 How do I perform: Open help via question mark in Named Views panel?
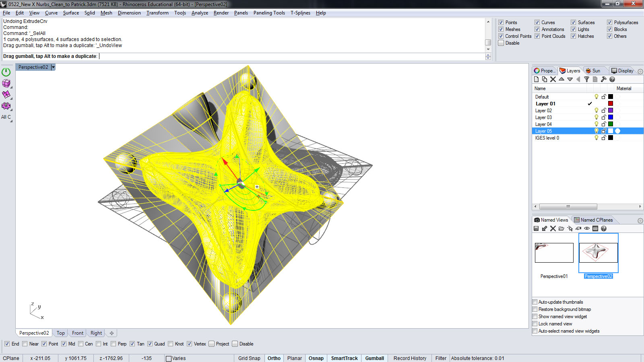[604, 228]
